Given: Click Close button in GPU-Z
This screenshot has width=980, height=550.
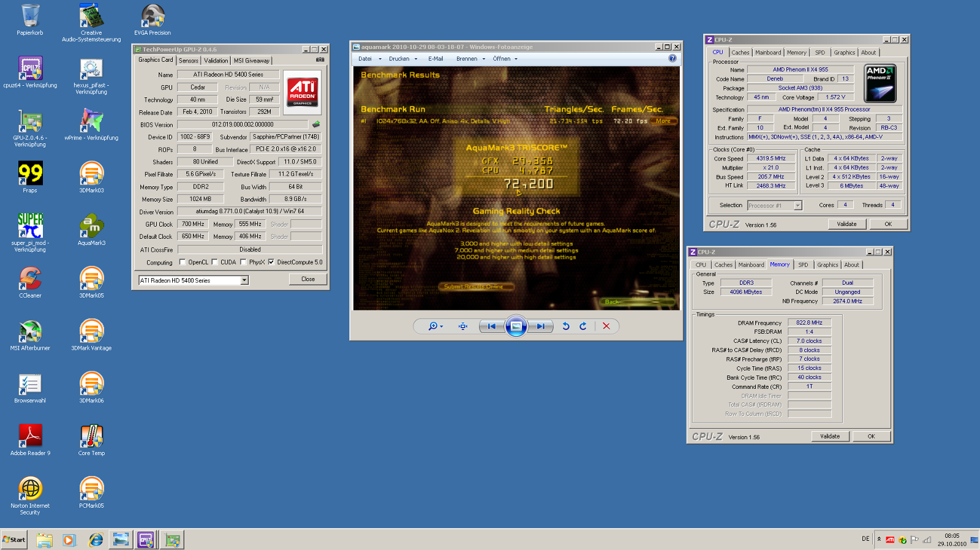Looking at the screenshot, I should click(308, 279).
